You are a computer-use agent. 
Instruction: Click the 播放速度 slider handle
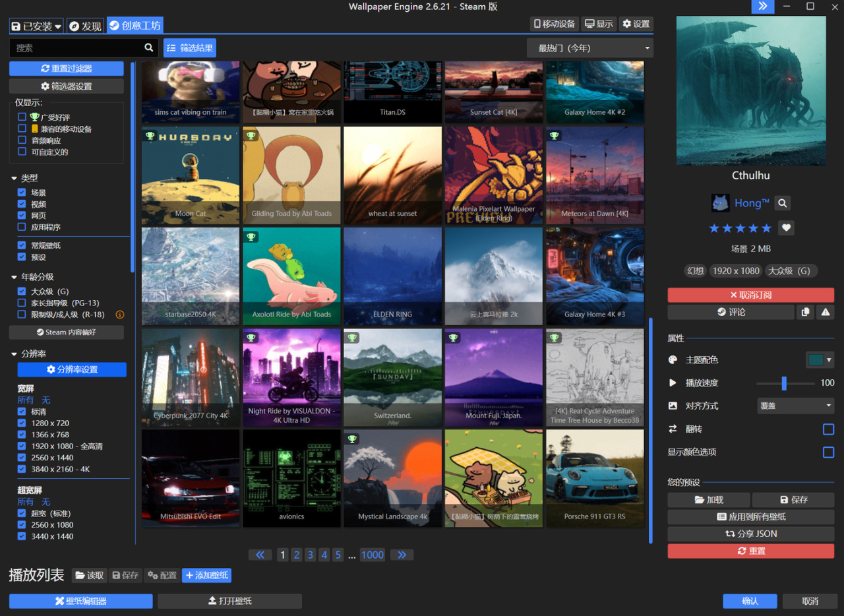coord(784,383)
